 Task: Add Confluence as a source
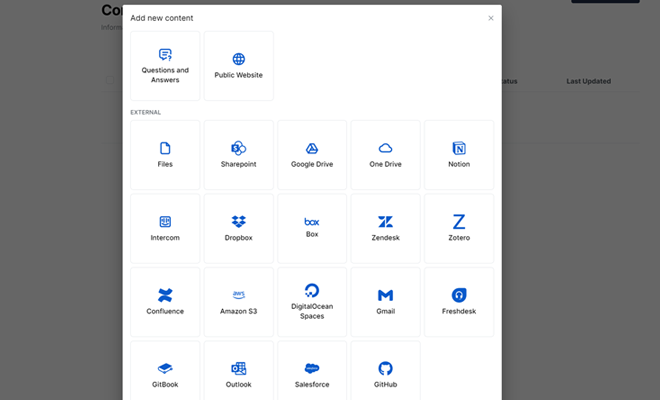165,302
